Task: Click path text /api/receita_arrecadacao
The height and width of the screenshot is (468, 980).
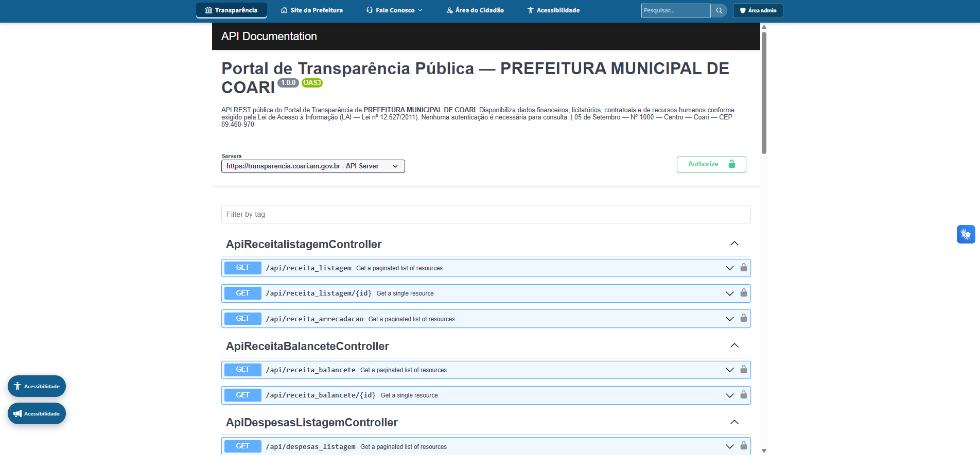Action: tap(314, 319)
